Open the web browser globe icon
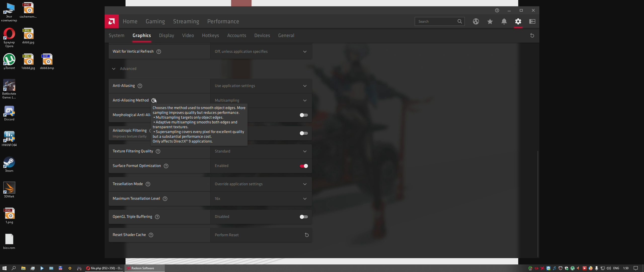The height and width of the screenshot is (272, 644). (476, 21)
